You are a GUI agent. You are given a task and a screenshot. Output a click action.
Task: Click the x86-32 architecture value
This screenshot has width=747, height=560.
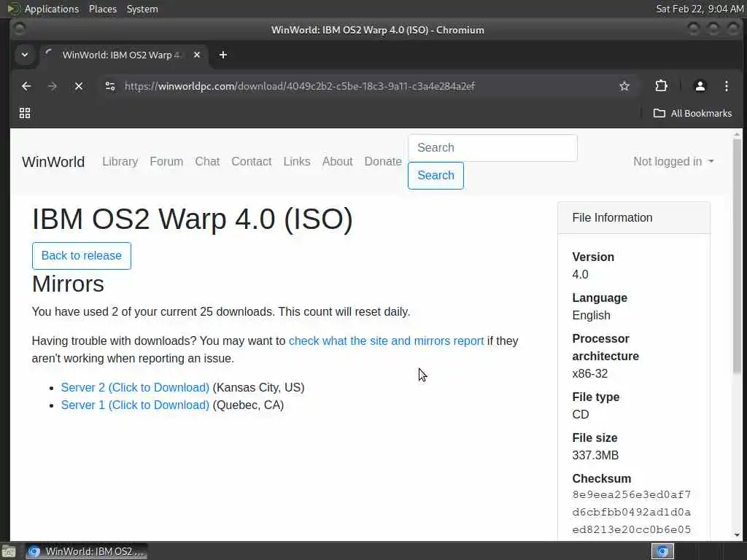point(589,374)
